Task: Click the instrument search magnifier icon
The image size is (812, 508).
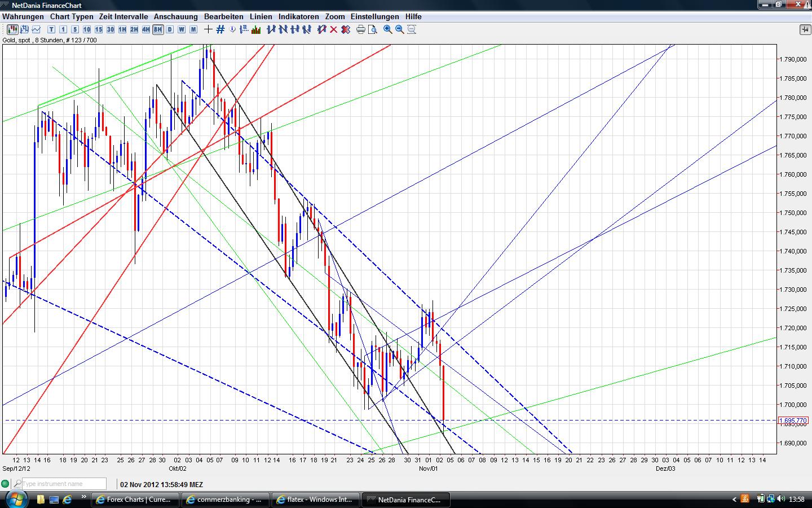Action: click(17, 484)
